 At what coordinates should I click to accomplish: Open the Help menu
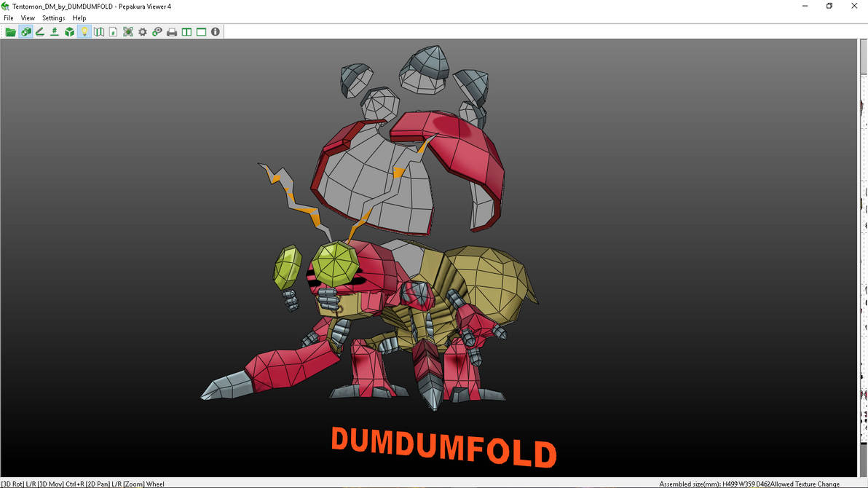click(79, 17)
